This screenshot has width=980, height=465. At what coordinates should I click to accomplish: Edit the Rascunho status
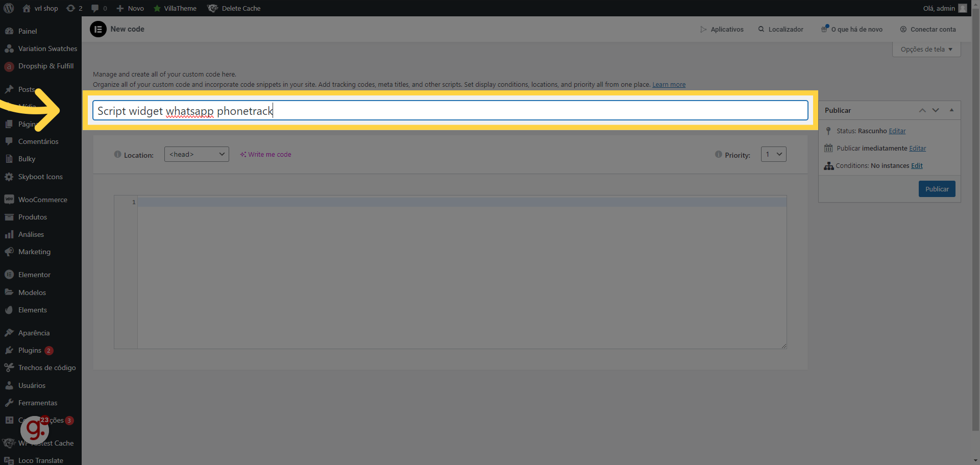897,131
